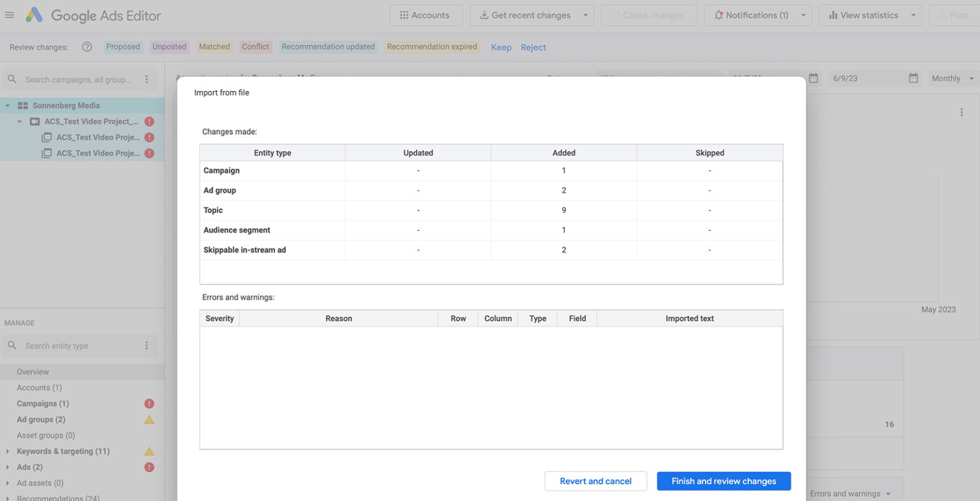
Task: Select Campaigns (1) entity type
Action: [43, 404]
